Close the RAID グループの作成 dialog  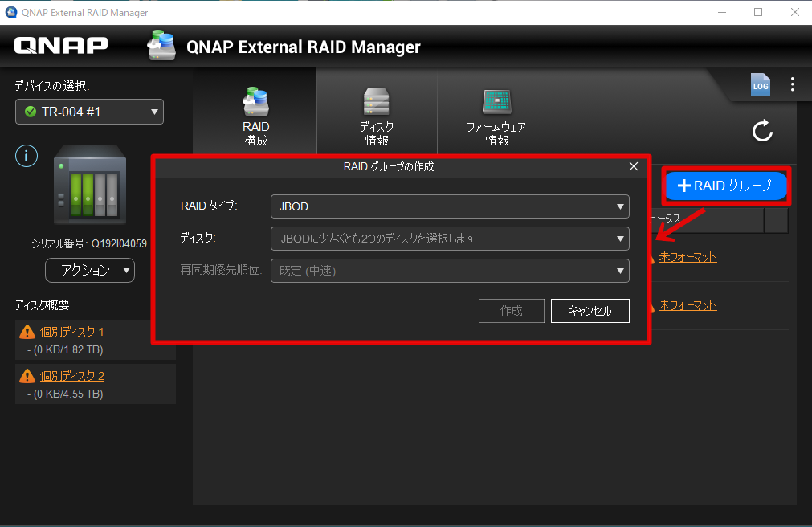click(x=634, y=166)
